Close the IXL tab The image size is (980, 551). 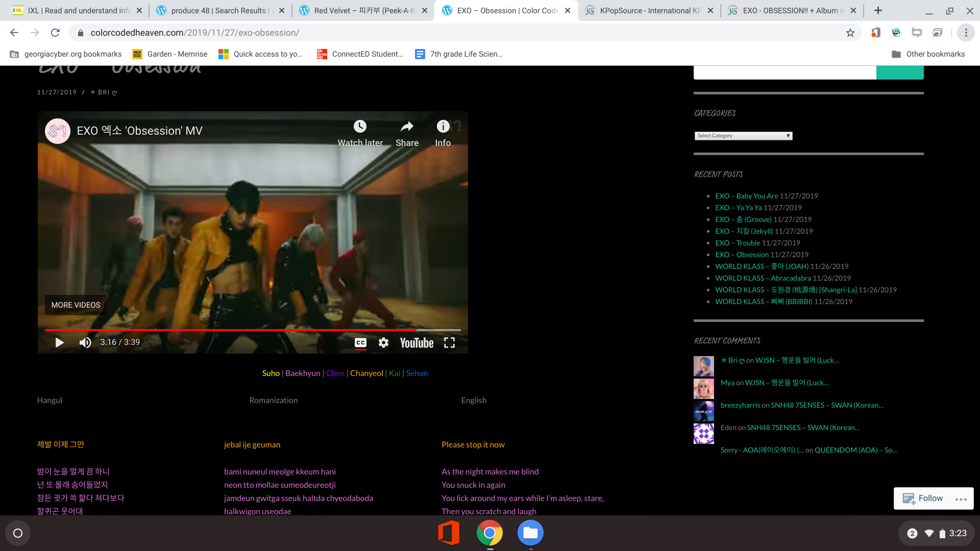[x=139, y=11]
